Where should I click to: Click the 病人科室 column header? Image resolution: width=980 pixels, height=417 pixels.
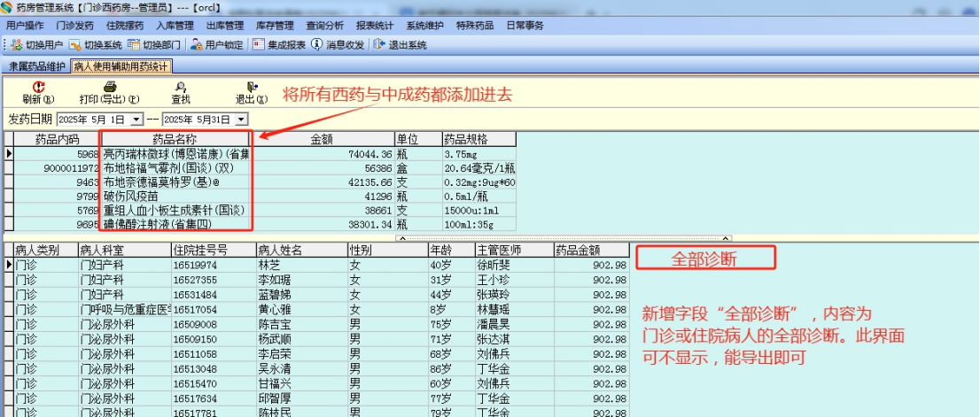tap(124, 251)
